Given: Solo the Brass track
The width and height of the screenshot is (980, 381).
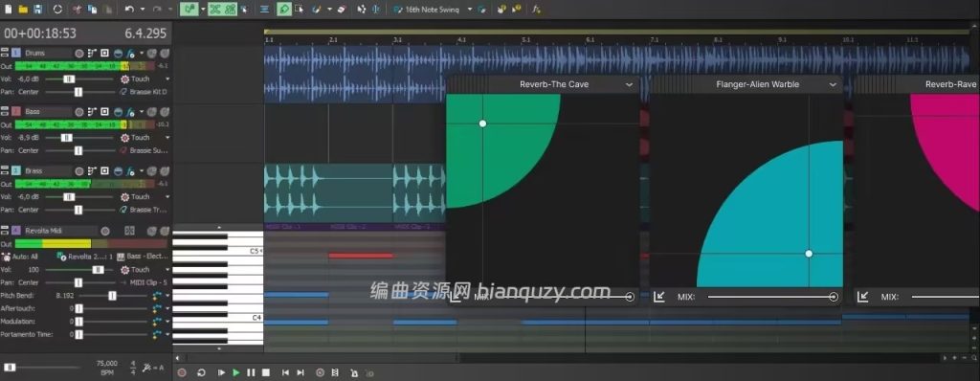Looking at the screenshot, I should point(165,170).
